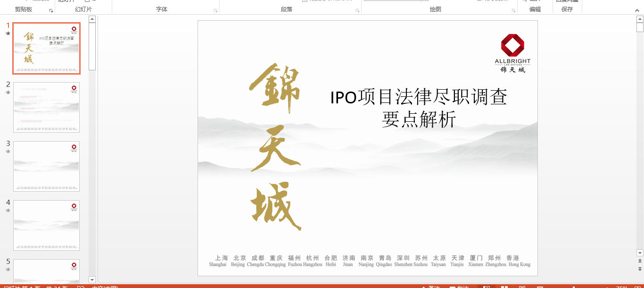Click the up arrow of the slide editor scrollbar
Image resolution: width=644 pixels, height=288 pixels.
tap(640, 19)
